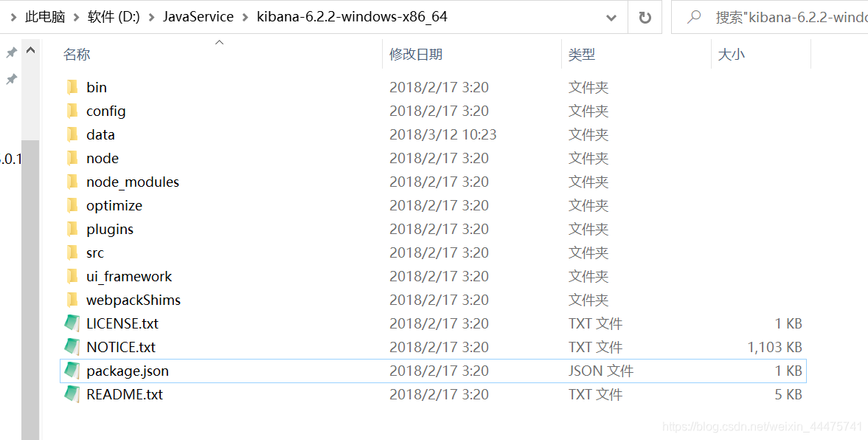Viewport: 868px width, 440px height.
Task: Click kibana-6.2.2-windows-x86_64 breadcrumb segment
Action: (x=352, y=17)
